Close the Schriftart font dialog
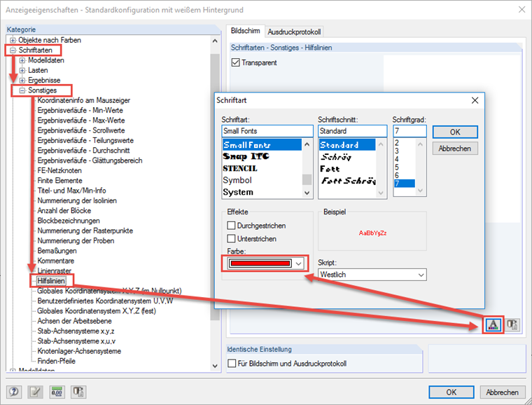The height and width of the screenshot is (405, 532). click(x=475, y=100)
